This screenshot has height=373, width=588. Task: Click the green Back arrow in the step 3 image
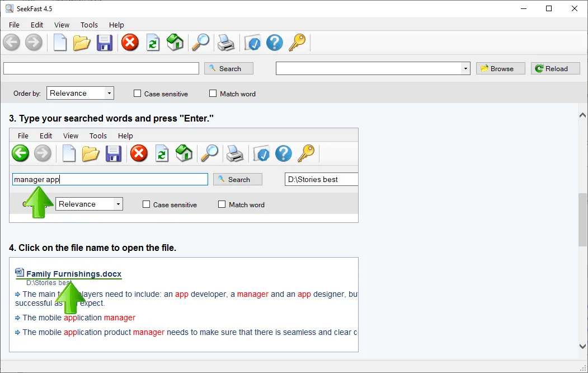pyautogui.click(x=21, y=153)
